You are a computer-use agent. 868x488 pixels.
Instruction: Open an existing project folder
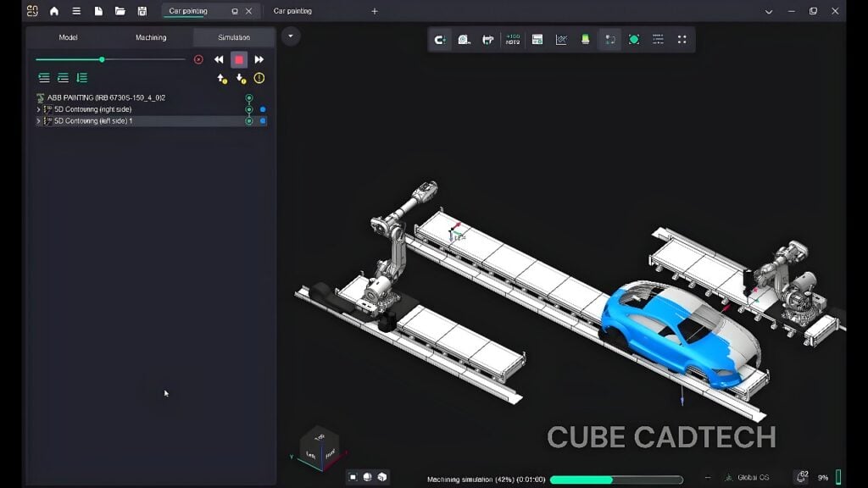pyautogui.click(x=120, y=11)
